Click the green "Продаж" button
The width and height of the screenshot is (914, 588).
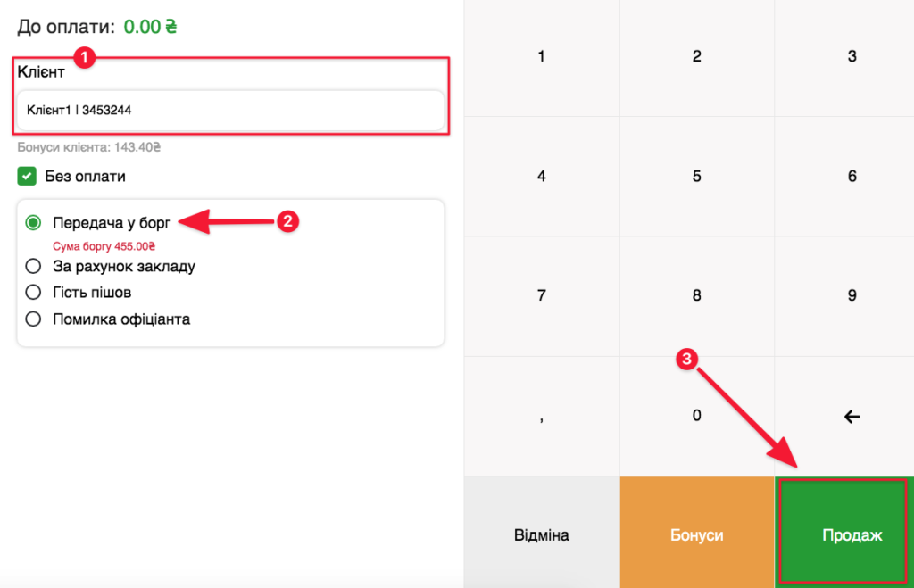pos(843,532)
